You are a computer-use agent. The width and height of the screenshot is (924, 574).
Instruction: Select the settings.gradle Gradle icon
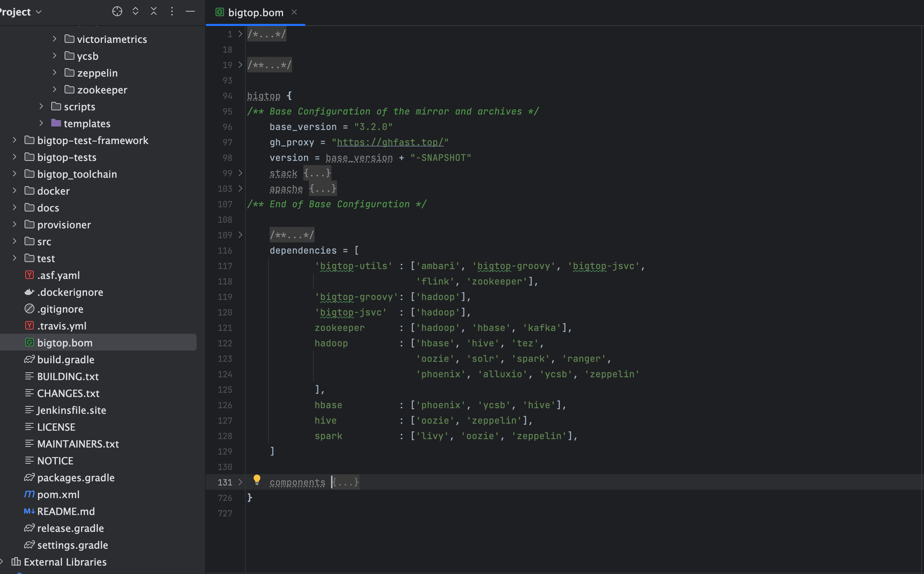click(x=29, y=545)
